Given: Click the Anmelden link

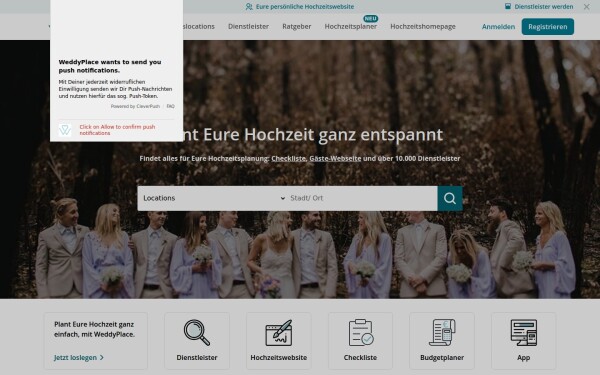Looking at the screenshot, I should tap(498, 27).
